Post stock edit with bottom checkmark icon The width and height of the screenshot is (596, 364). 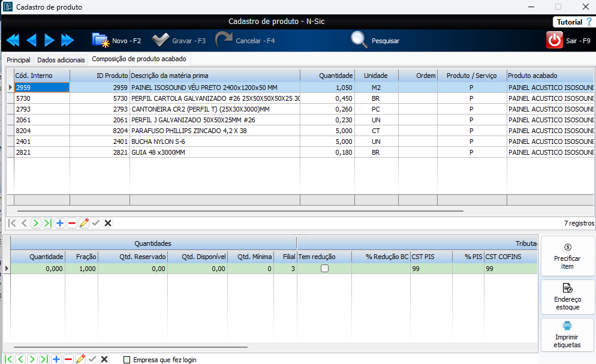coord(92,359)
